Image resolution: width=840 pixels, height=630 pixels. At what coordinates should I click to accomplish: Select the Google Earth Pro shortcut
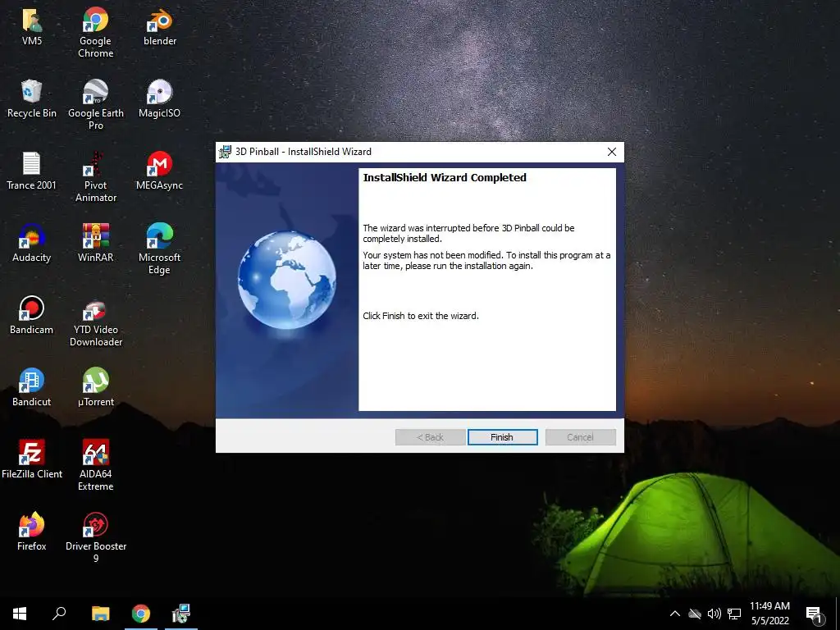[x=95, y=104]
